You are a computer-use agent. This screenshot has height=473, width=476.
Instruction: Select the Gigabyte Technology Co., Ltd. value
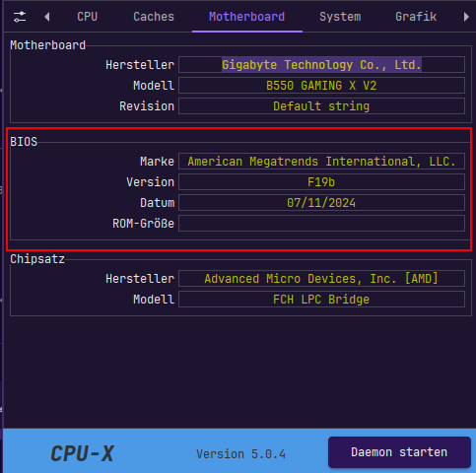coord(321,65)
